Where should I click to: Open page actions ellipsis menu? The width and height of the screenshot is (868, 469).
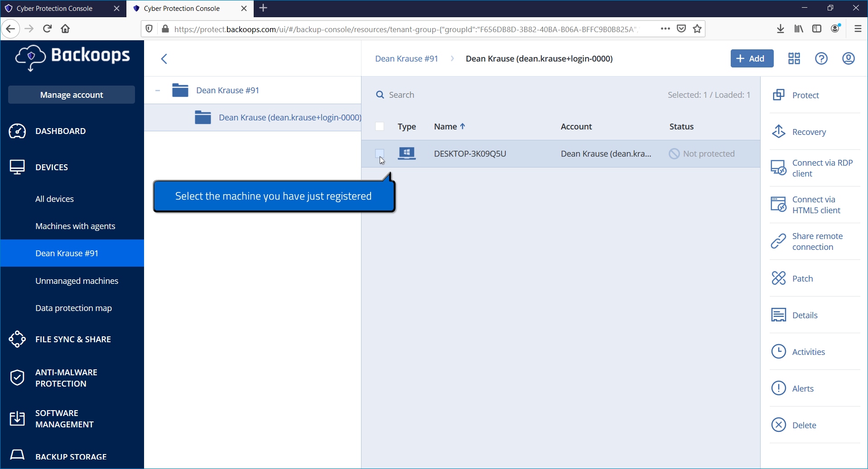click(665, 29)
